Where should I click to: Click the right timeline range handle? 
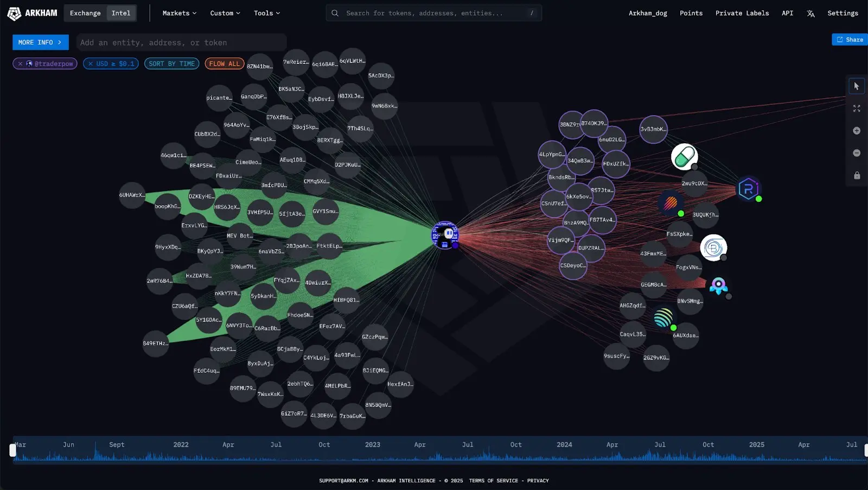click(x=866, y=450)
